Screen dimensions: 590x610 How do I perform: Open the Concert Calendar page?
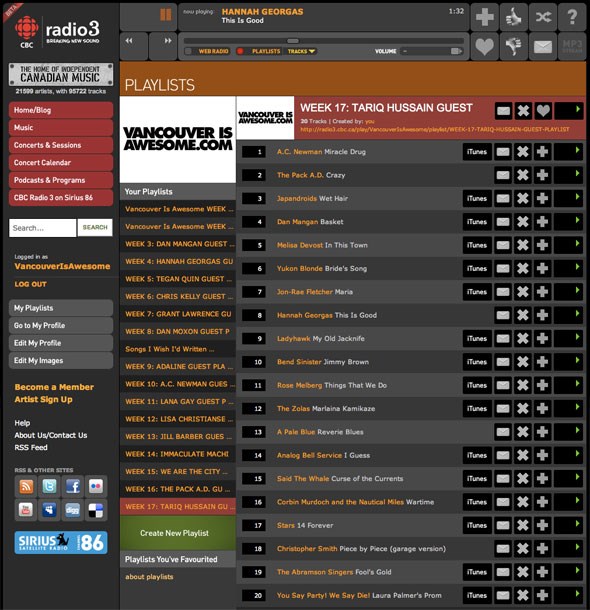pyautogui.click(x=61, y=163)
